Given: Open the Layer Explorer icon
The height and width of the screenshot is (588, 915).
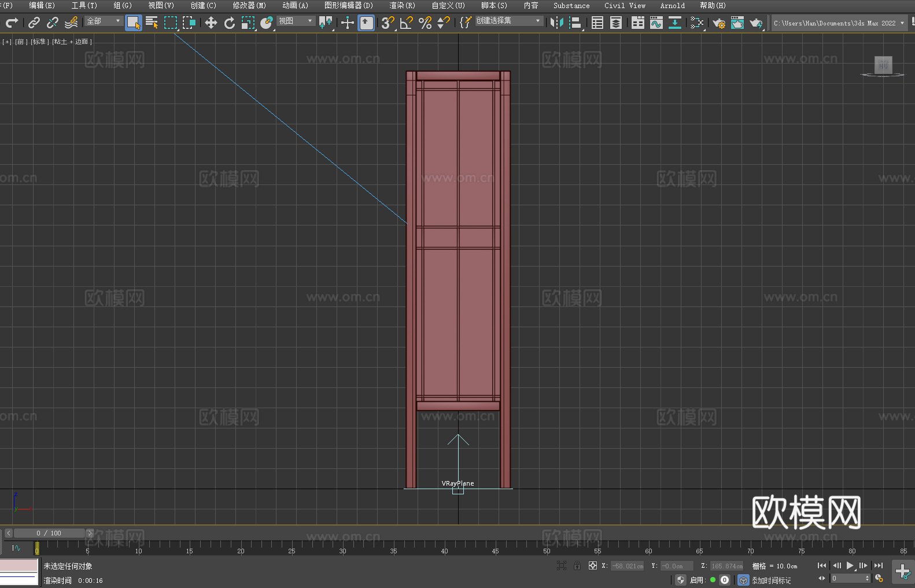Looking at the screenshot, I should [616, 23].
